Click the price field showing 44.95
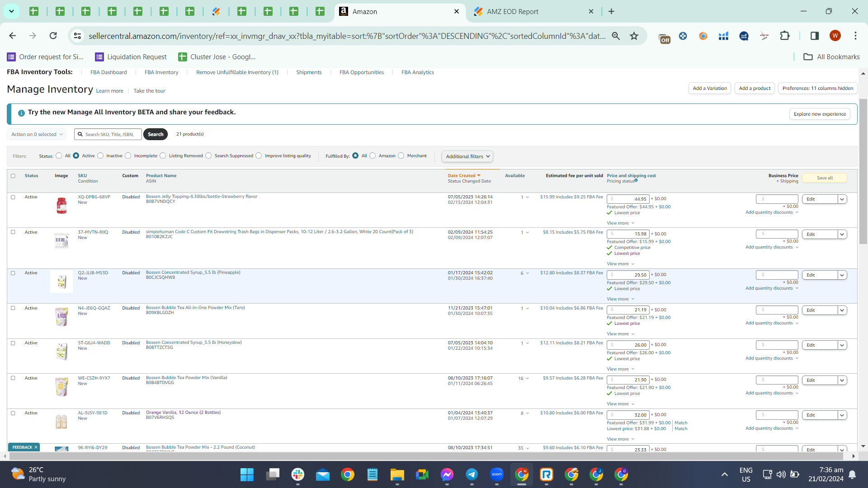Image resolution: width=868 pixels, height=488 pixels. (x=628, y=199)
